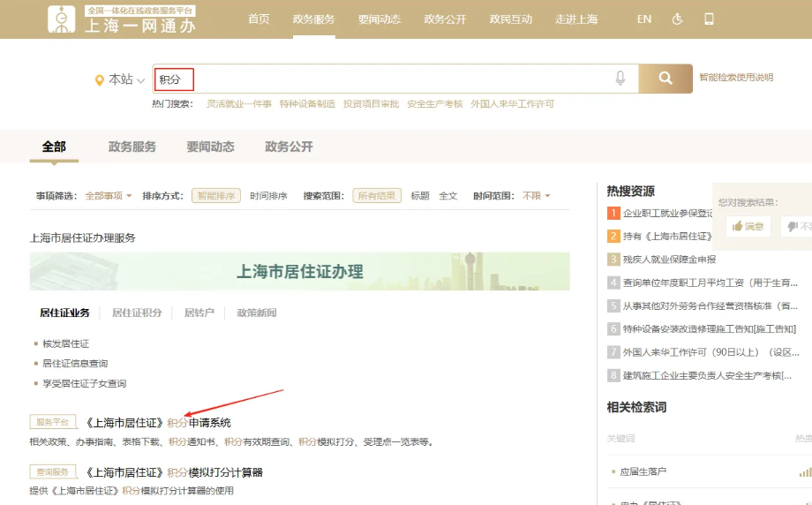
Task: Open the 不限 time range dropdown
Action: point(537,196)
